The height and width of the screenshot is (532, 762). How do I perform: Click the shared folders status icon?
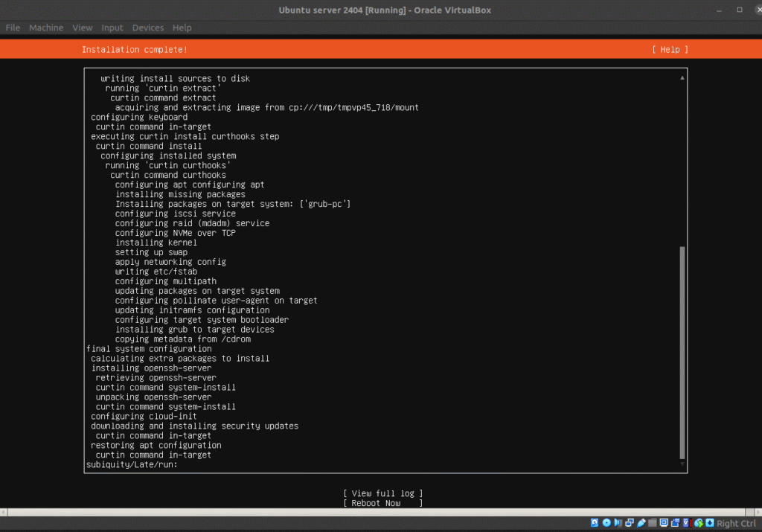pos(653,523)
